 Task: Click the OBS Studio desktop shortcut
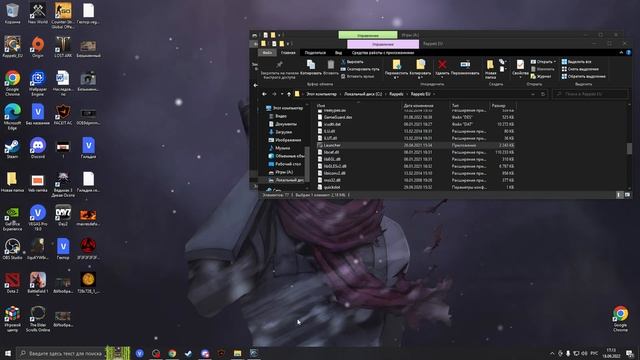pyautogui.click(x=12, y=249)
